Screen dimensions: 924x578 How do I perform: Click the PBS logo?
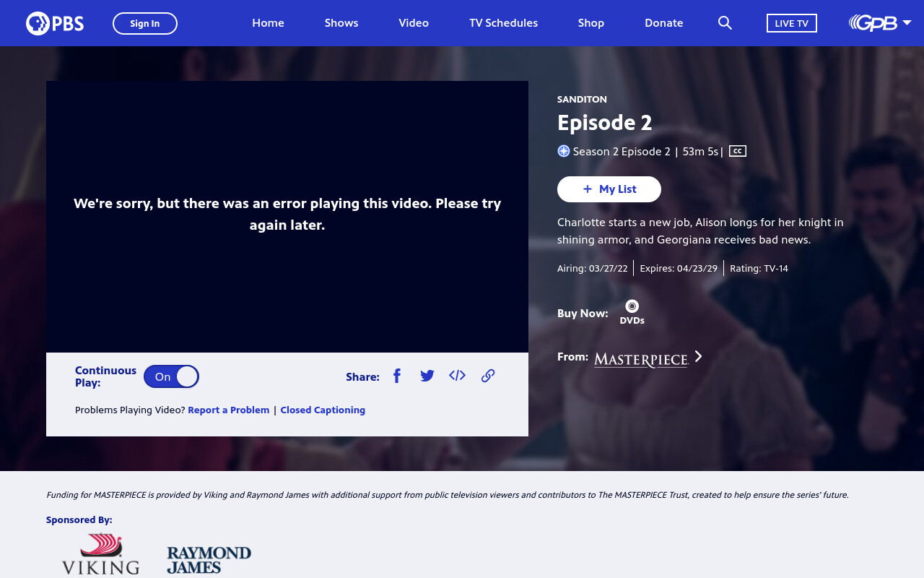55,23
